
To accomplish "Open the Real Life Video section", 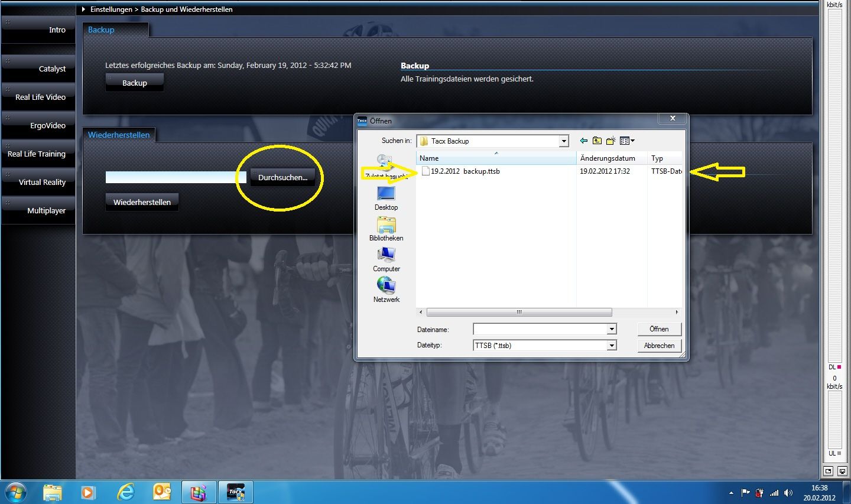I will click(38, 97).
